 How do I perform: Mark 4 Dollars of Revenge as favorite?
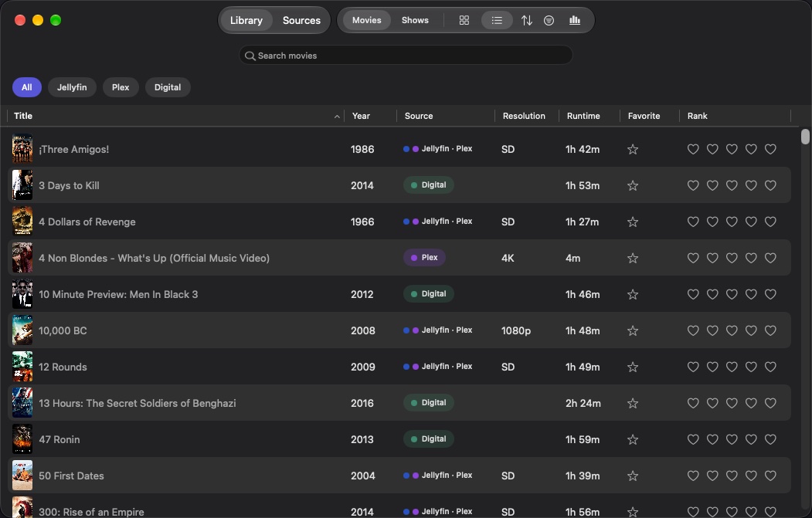pos(633,222)
